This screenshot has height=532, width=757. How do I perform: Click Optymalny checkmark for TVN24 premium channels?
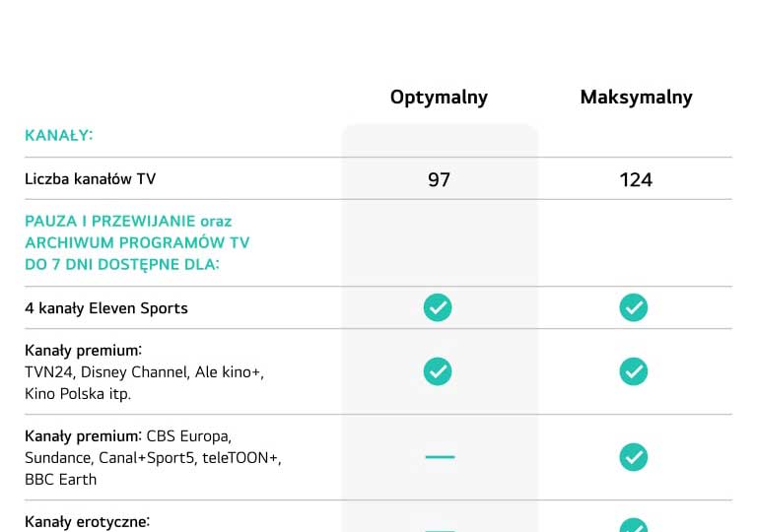[438, 371]
